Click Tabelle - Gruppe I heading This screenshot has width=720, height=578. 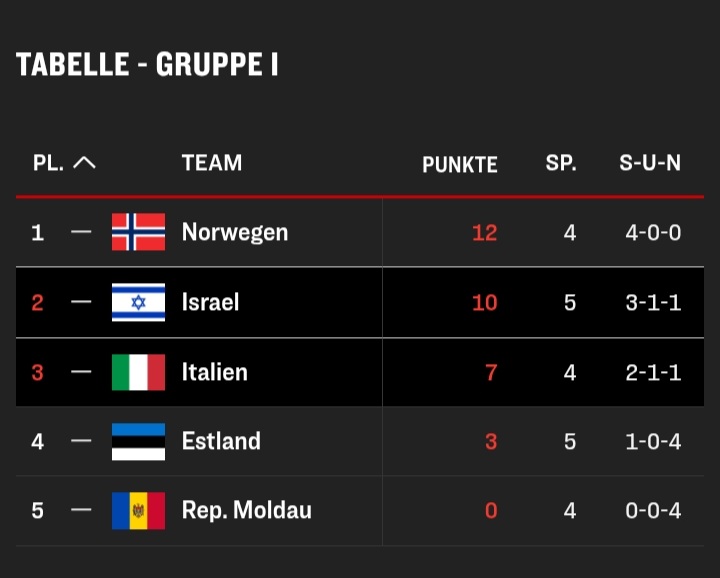(147, 64)
